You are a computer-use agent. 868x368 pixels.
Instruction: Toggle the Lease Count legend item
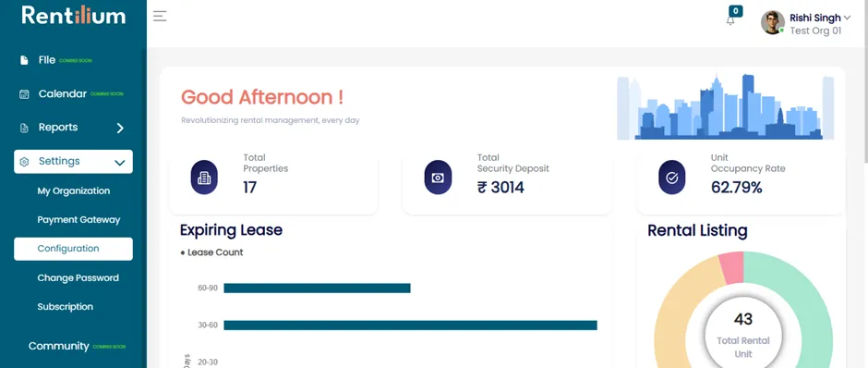pyautogui.click(x=212, y=252)
